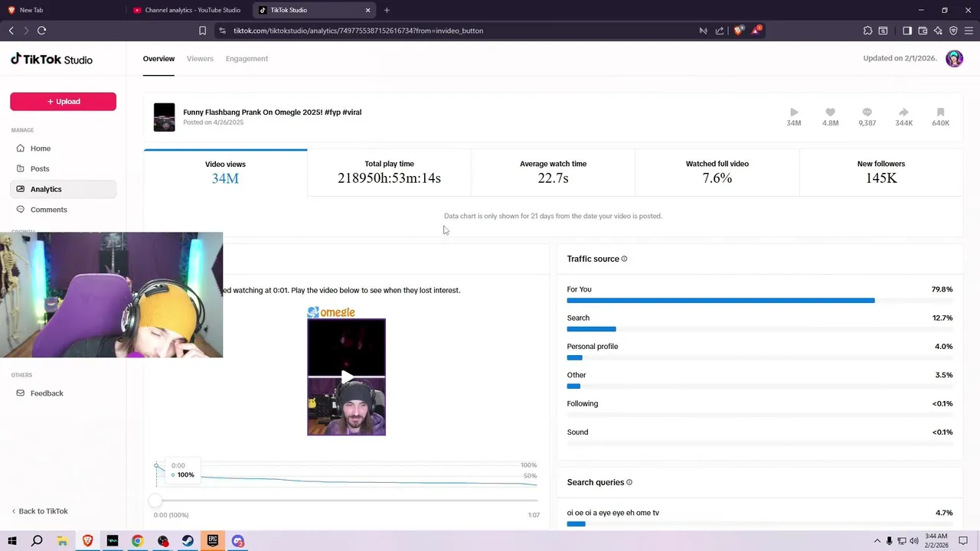Screen dimensions: 980x551
Task: Click the retention curve marker at 0:00
Action: coord(156,466)
